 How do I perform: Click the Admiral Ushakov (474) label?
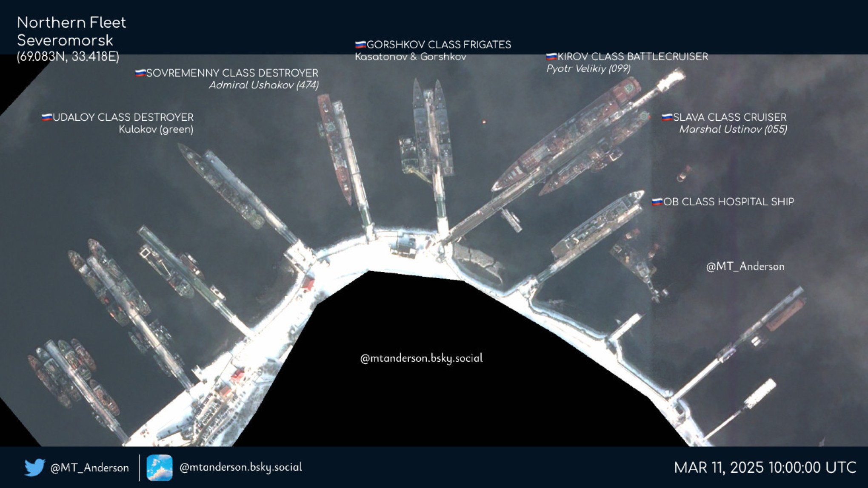click(x=264, y=86)
